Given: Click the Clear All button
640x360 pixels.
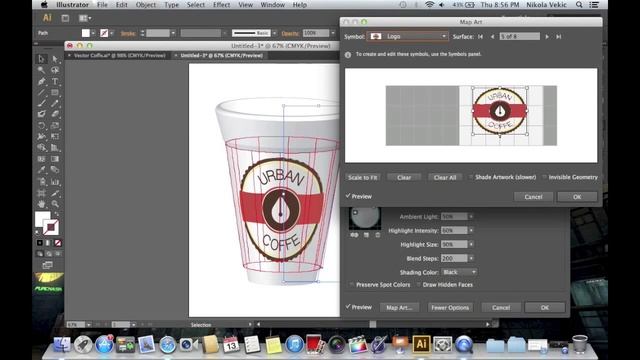Looking at the screenshot, I should click(445, 178).
